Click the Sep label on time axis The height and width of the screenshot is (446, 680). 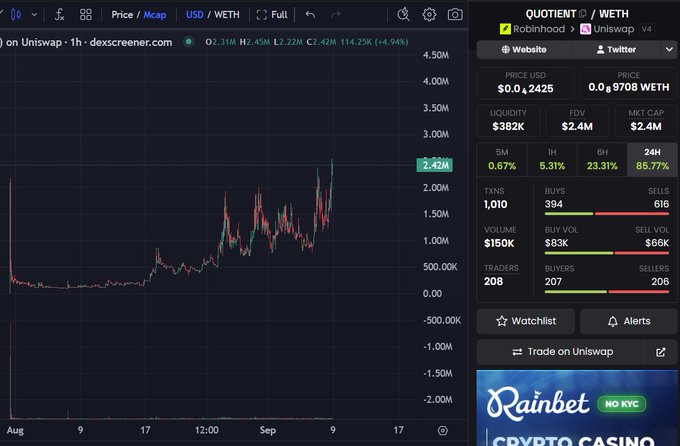[268, 430]
